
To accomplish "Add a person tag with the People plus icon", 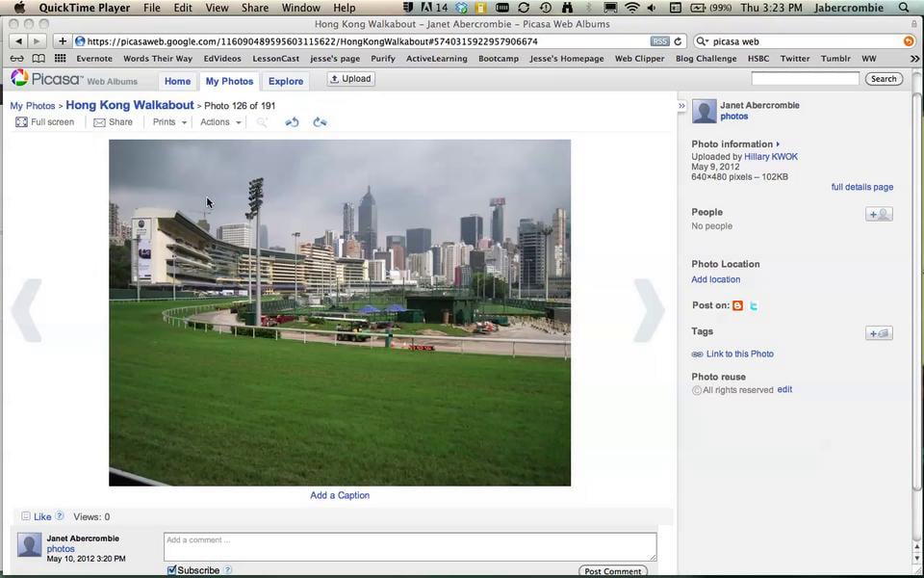I will [879, 214].
